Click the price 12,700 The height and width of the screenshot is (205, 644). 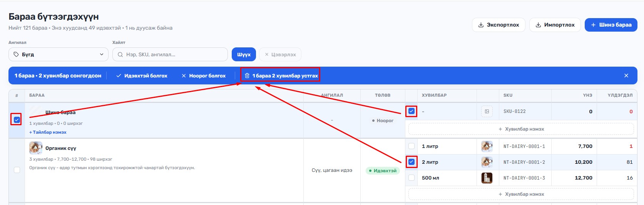[x=584, y=178]
